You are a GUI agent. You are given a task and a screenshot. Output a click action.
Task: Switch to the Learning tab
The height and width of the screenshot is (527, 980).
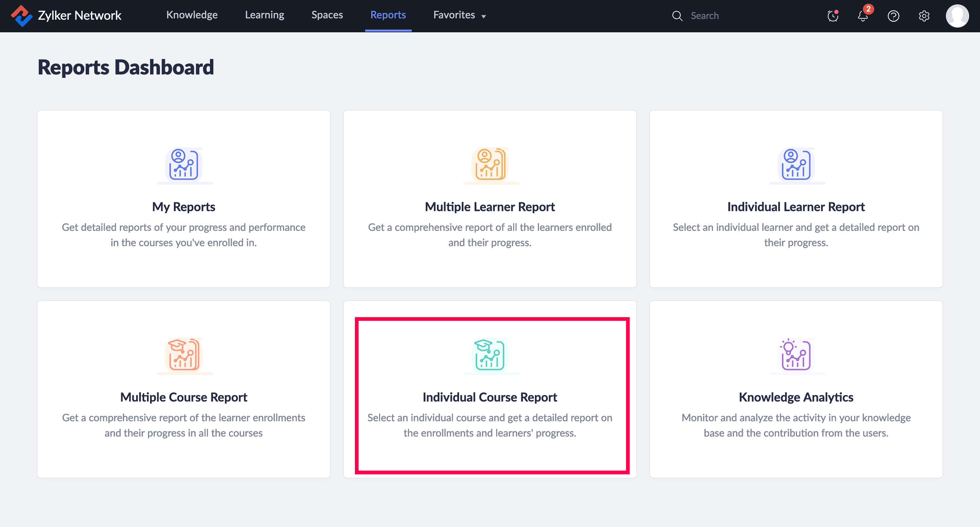pyautogui.click(x=264, y=15)
